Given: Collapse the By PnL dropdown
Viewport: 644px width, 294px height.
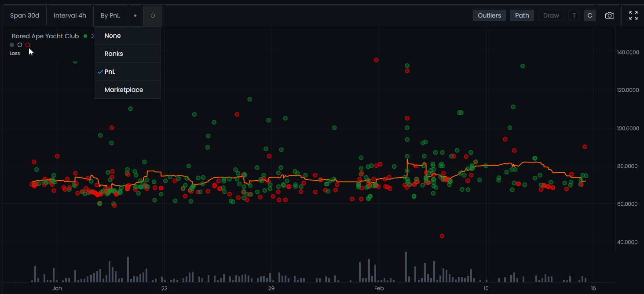Looking at the screenshot, I should pos(110,15).
